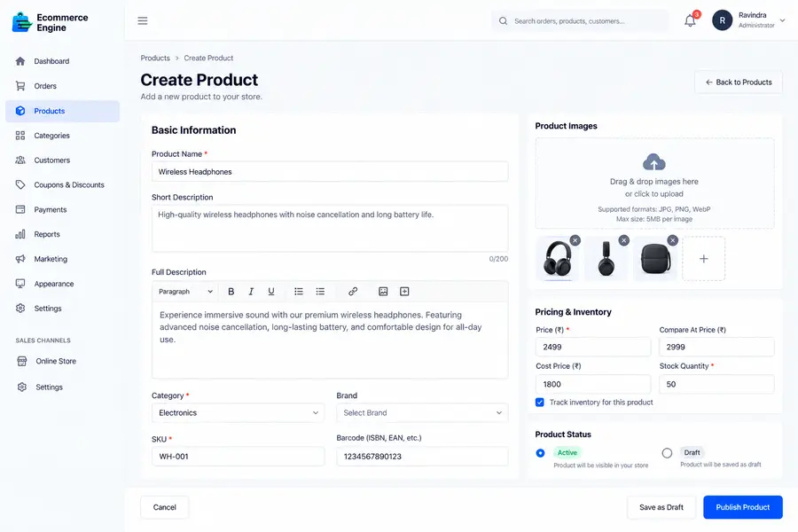Open Dashboard from the sidebar
Image resolution: width=798 pixels, height=532 pixels.
pos(63,61)
